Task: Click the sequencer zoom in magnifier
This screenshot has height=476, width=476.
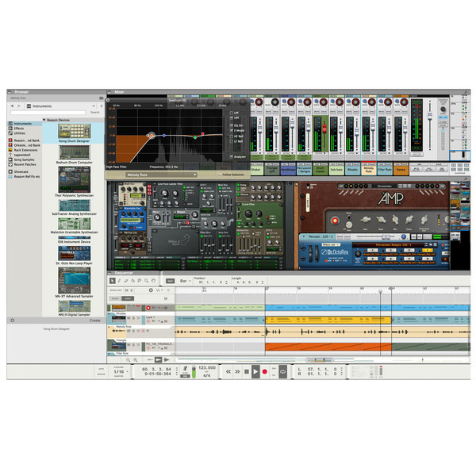Action: 136,359
